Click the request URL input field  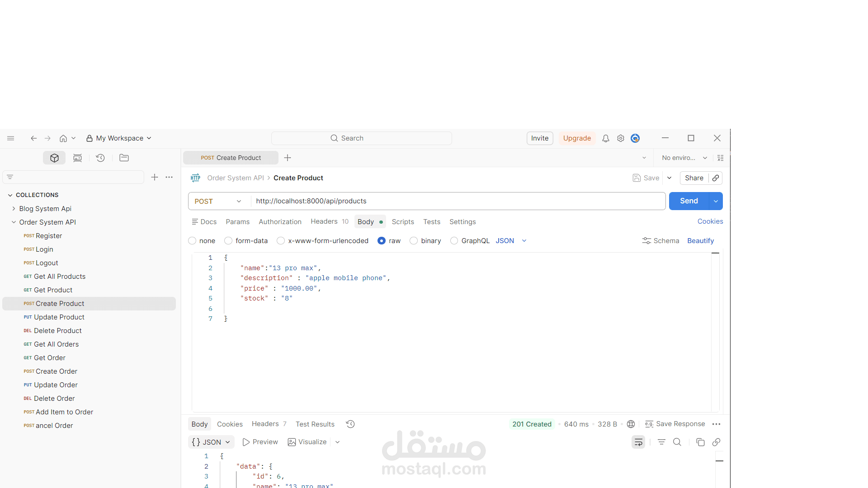[457, 201]
